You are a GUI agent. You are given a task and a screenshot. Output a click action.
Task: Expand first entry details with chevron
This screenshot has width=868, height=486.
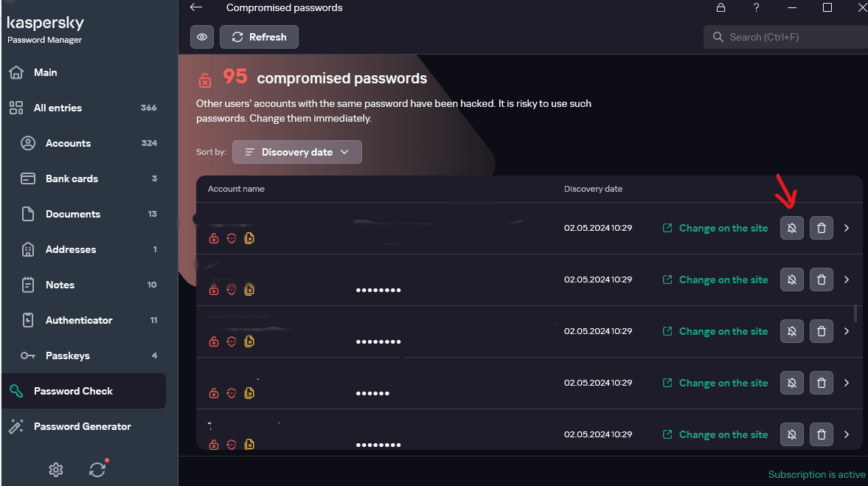(847, 229)
